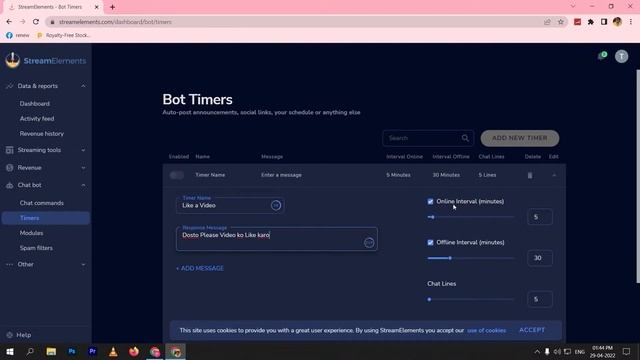Launch Premiere Pro from taskbar
The image size is (640, 360).
93,351
